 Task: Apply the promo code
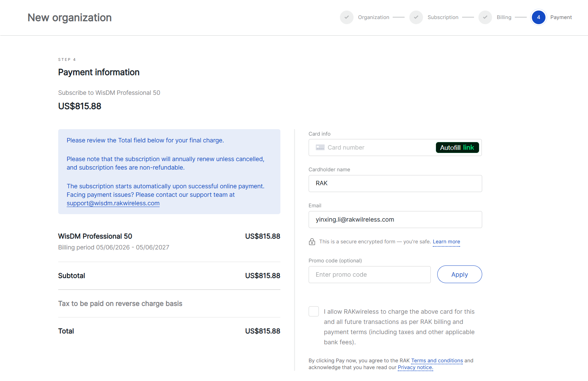click(x=459, y=274)
